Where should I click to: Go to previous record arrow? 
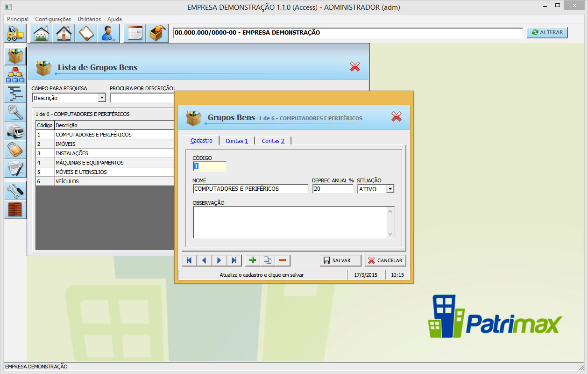(x=204, y=260)
